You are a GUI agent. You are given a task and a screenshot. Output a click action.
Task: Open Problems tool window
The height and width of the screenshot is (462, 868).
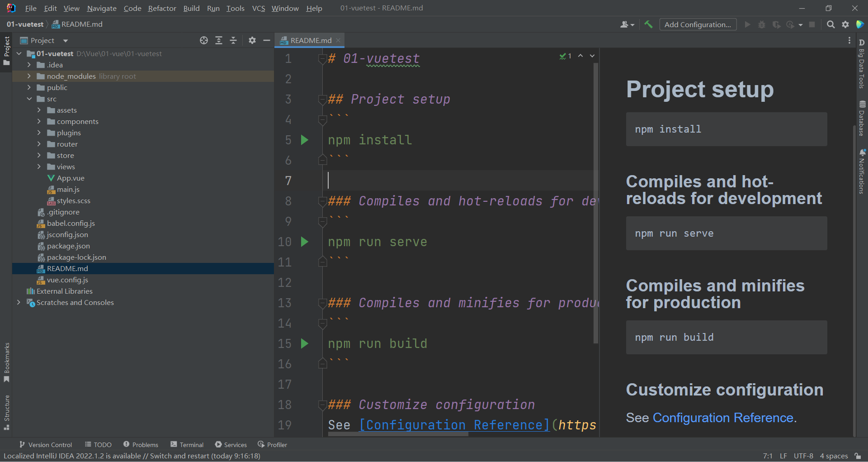[x=141, y=445]
